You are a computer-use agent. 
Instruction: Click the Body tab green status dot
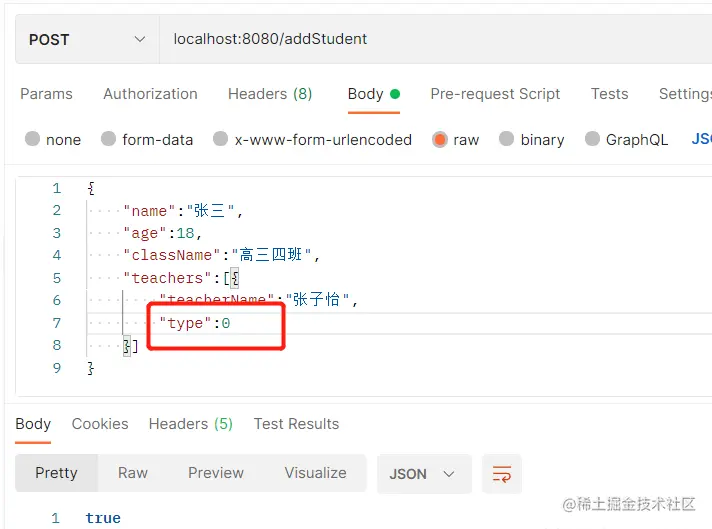pyautogui.click(x=395, y=94)
